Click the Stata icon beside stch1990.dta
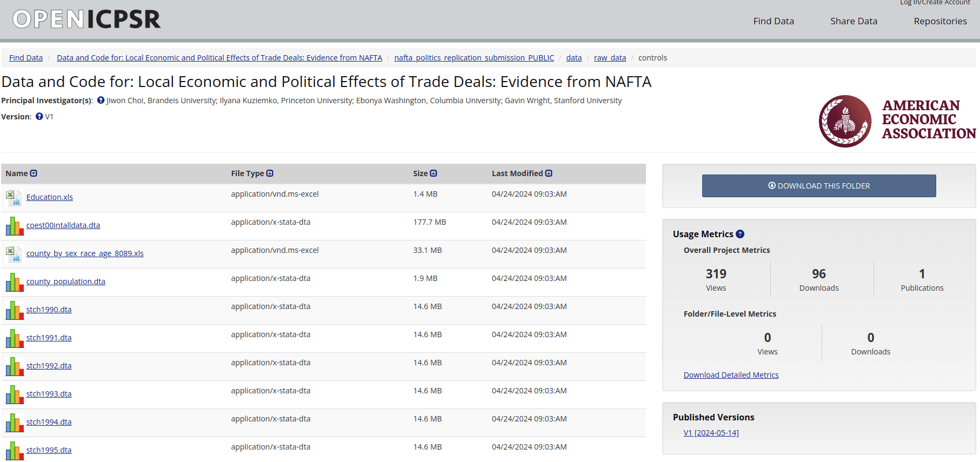 tap(15, 310)
